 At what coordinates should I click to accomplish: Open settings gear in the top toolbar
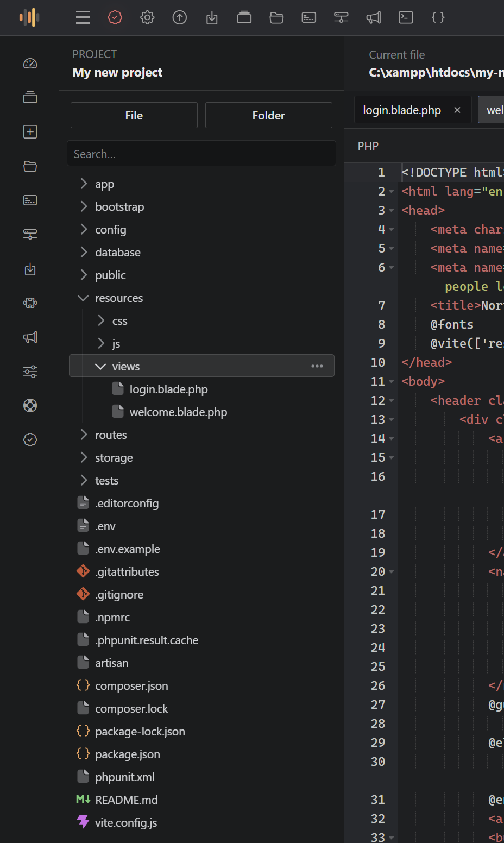[x=147, y=18]
